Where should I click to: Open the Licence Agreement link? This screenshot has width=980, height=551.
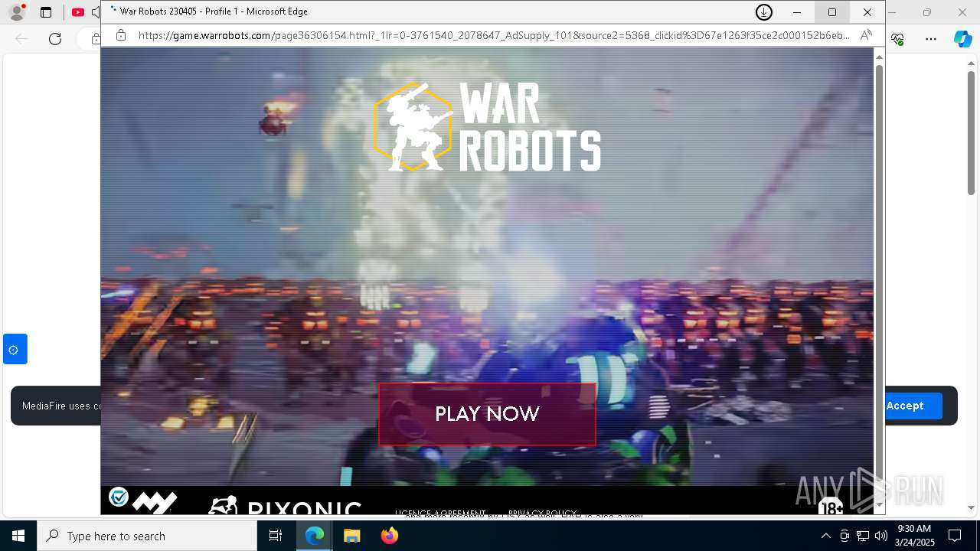point(440,512)
